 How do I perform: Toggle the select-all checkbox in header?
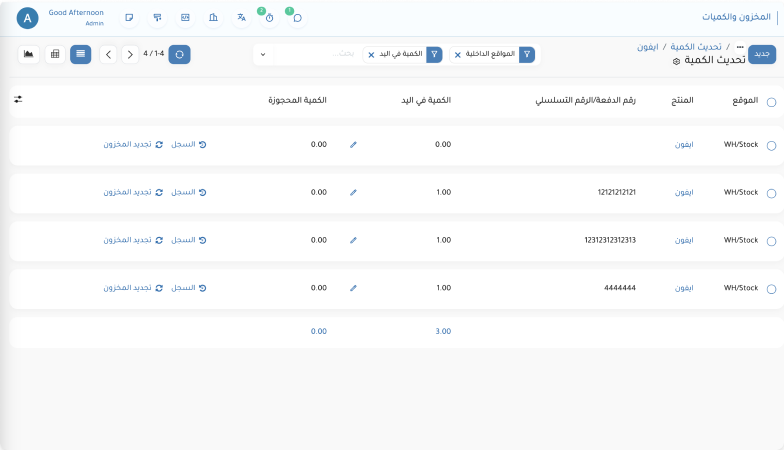point(770,101)
